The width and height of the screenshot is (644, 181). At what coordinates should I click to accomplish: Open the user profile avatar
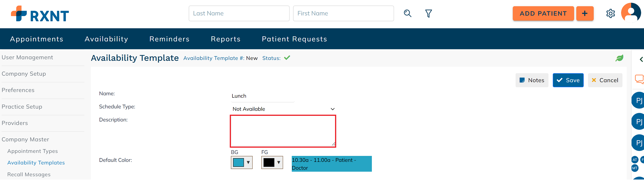pos(631,13)
